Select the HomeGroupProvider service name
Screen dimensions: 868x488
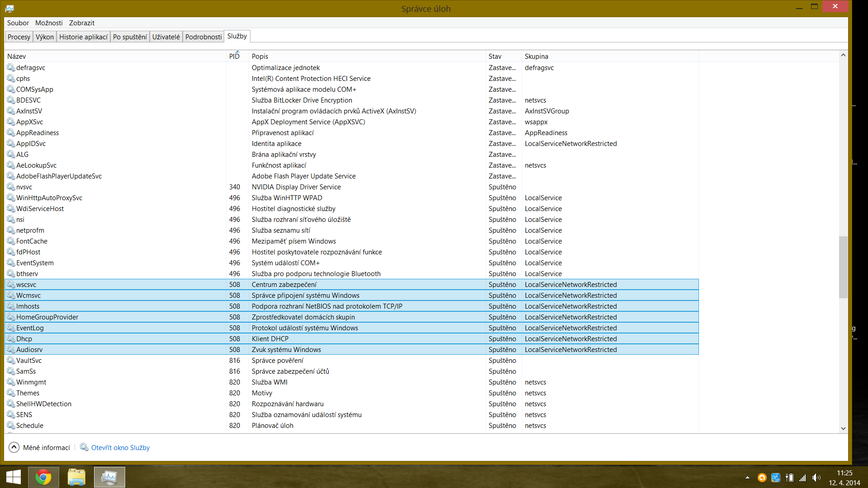pos(47,317)
